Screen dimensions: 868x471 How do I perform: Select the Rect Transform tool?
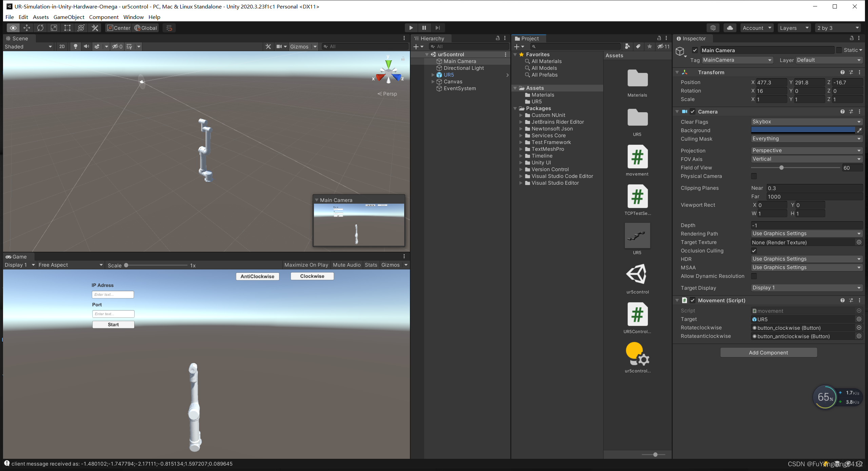pyautogui.click(x=67, y=28)
